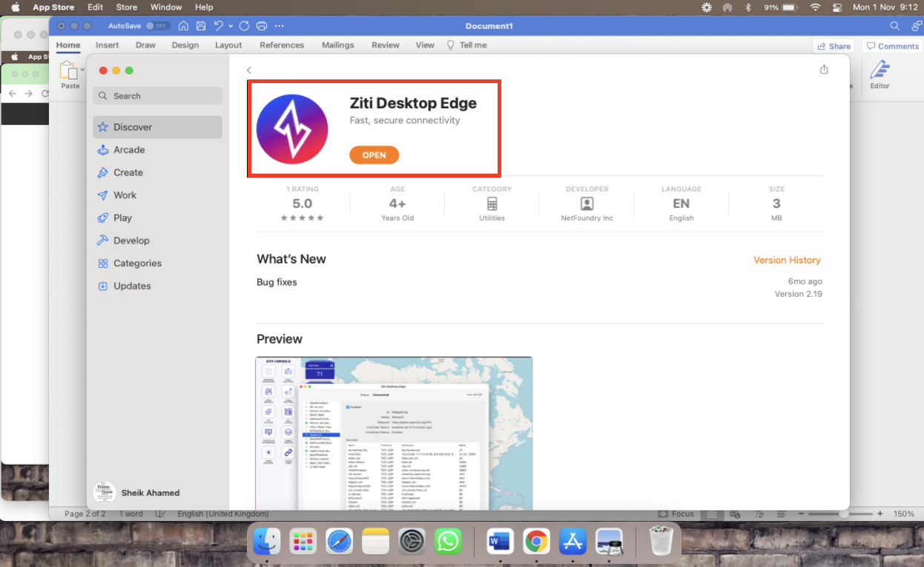
Task: Click the share icon for Ziti Desktop Edge
Action: coord(824,69)
